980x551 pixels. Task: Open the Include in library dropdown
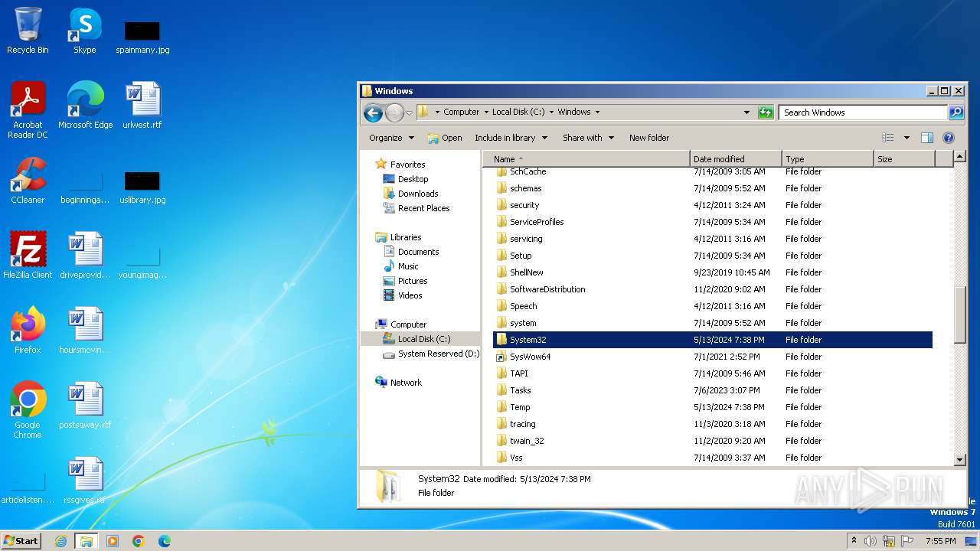click(x=511, y=138)
